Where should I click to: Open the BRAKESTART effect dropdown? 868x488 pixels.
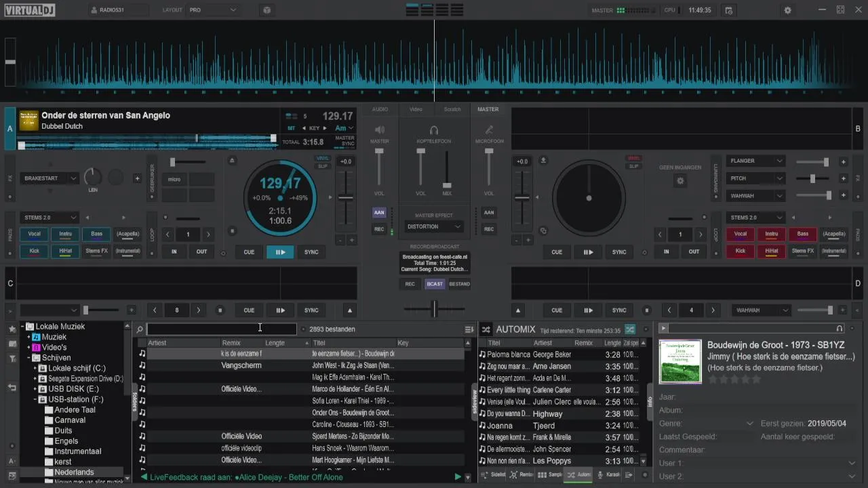(50, 178)
